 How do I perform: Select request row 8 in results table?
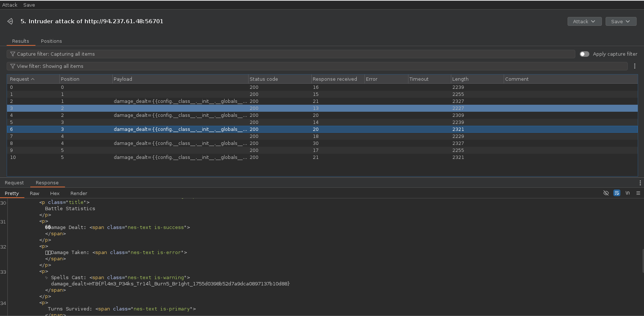pyautogui.click(x=322, y=143)
